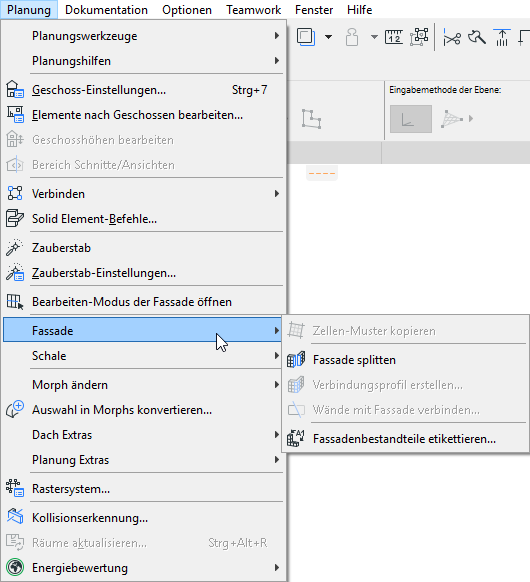530x582 pixels.
Task: Click the trim axe toolbar icon
Action: [477, 37]
